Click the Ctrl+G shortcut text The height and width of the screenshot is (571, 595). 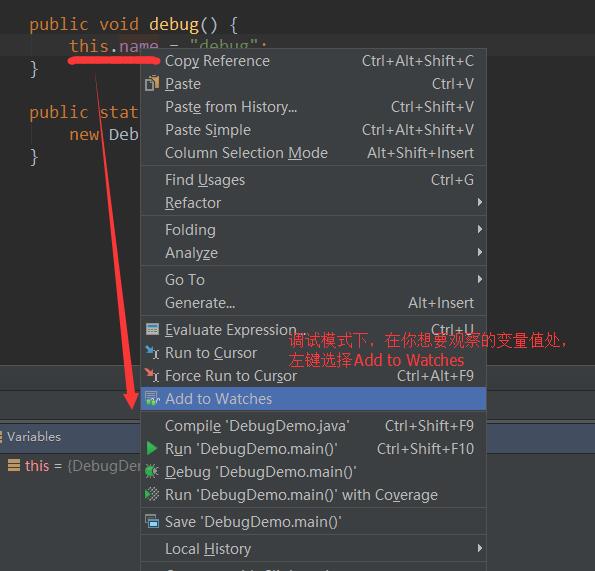point(452,180)
